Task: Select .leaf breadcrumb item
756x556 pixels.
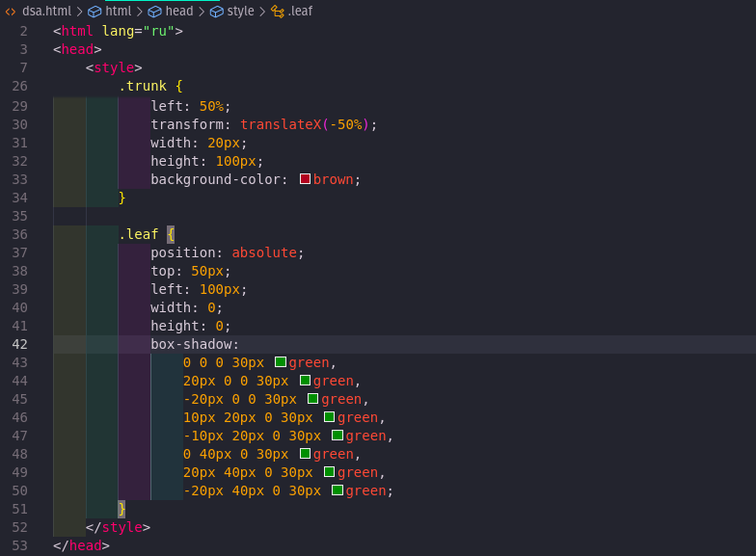Action: point(300,12)
